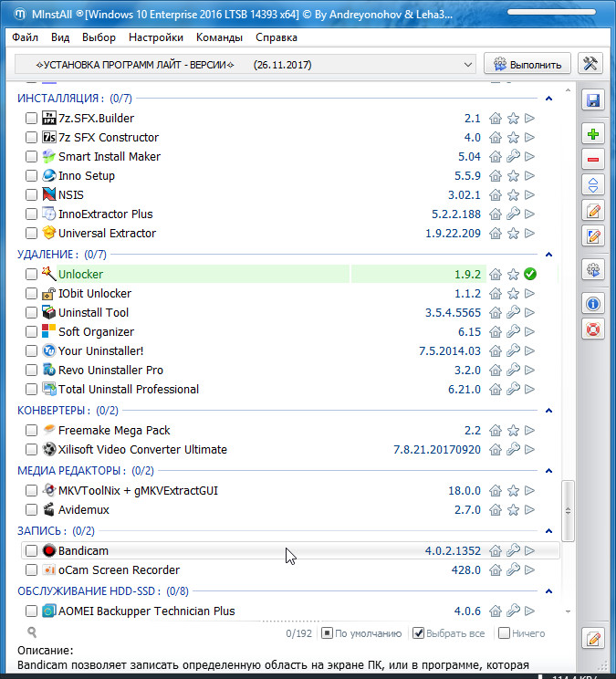Open the program set dropdown list
The height and width of the screenshot is (679, 616).
pyautogui.click(x=467, y=65)
